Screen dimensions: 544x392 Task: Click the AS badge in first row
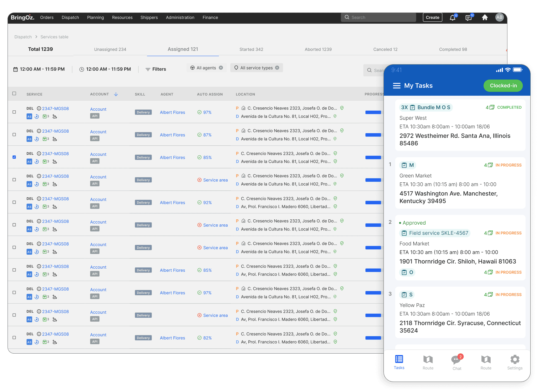pos(29,116)
